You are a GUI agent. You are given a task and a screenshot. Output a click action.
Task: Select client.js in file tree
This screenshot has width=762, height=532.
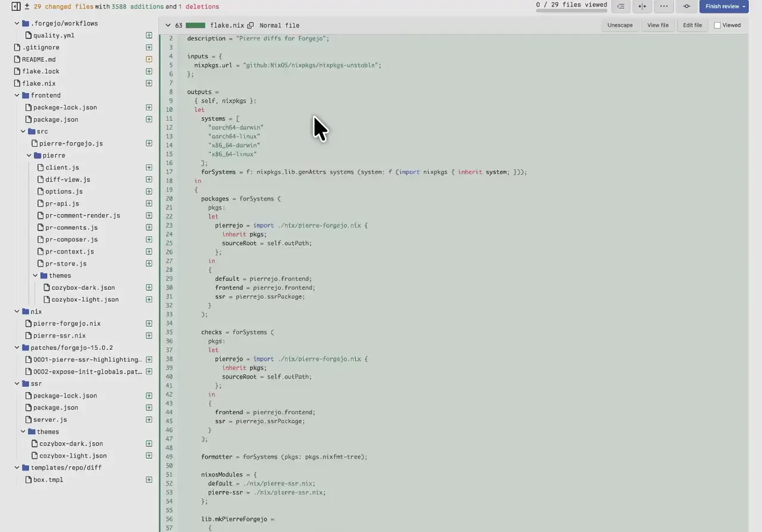tap(62, 168)
